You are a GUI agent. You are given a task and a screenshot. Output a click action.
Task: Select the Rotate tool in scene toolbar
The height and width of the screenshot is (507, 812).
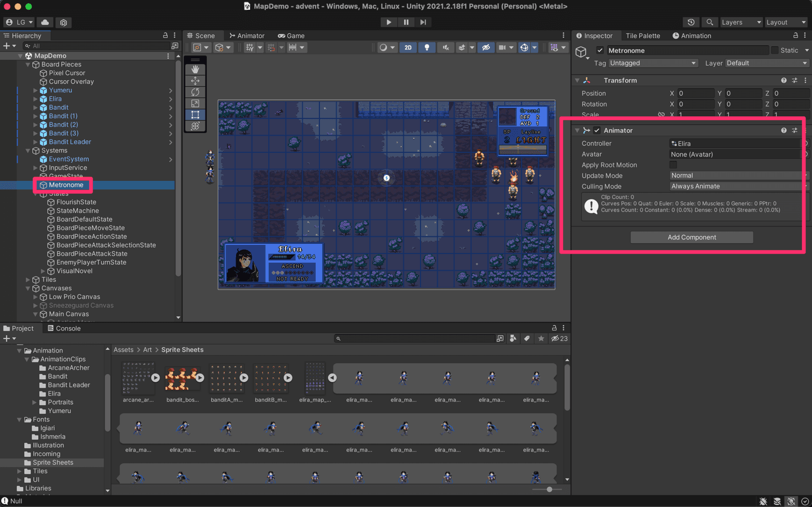(x=195, y=92)
